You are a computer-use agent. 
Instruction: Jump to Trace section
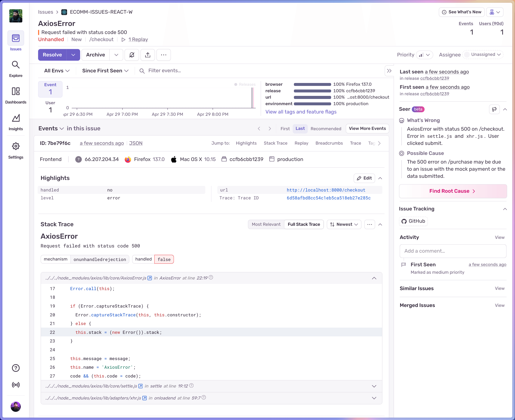pyautogui.click(x=355, y=143)
